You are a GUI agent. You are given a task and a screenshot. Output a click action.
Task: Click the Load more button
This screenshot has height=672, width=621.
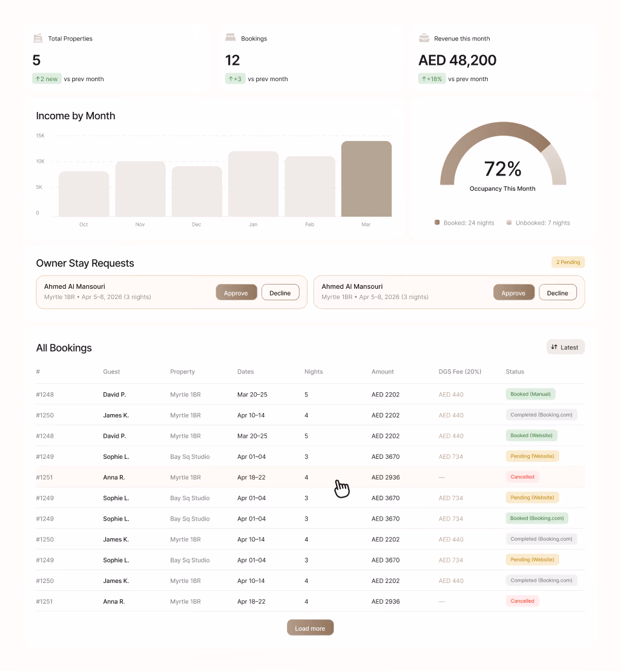click(310, 628)
